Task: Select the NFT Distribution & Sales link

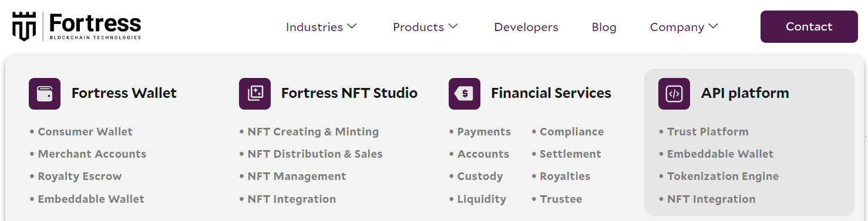Action: (315, 154)
